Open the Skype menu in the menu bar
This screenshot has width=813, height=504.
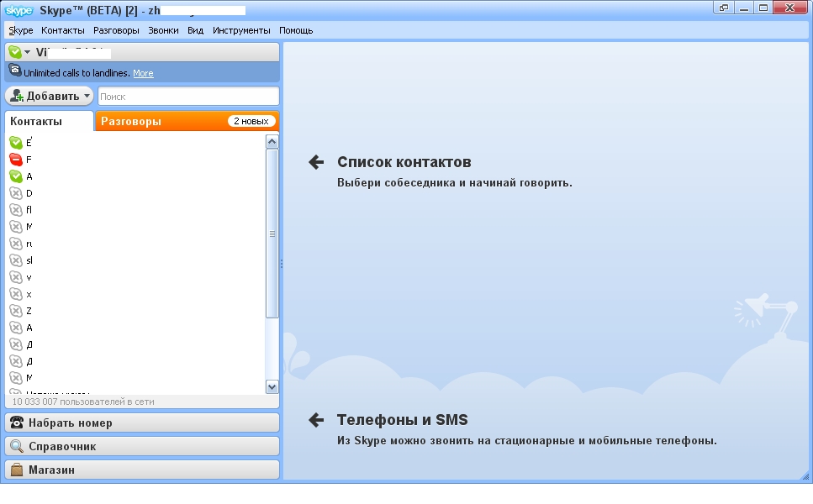tap(21, 30)
